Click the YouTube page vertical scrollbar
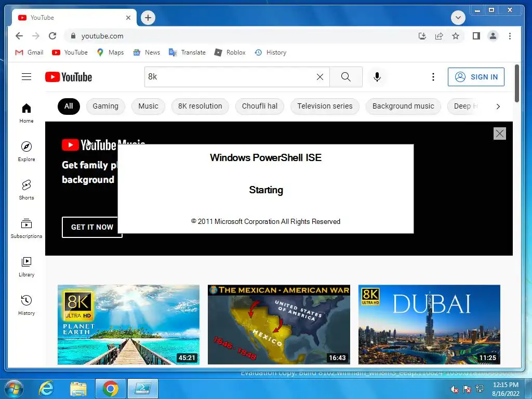 517,84
